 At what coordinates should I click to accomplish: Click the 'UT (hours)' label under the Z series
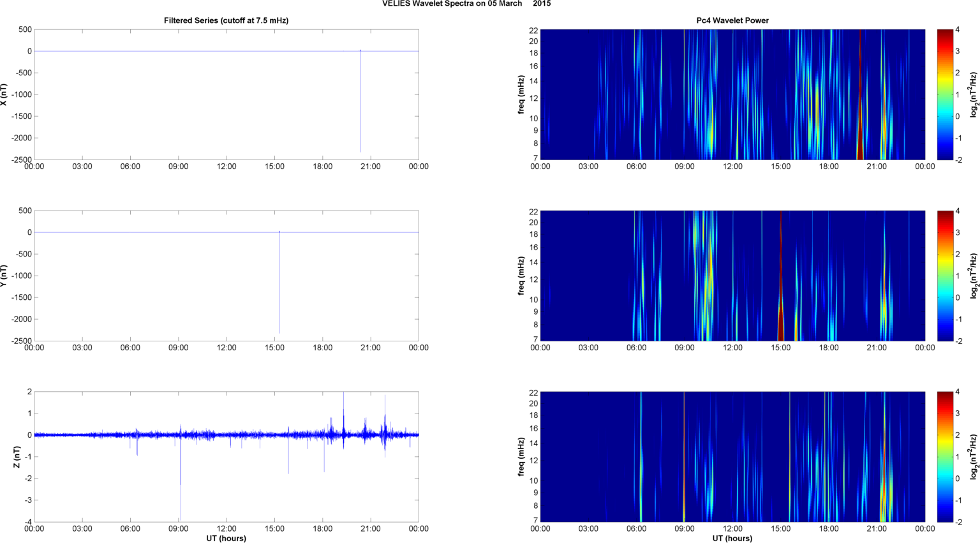pyautogui.click(x=226, y=538)
